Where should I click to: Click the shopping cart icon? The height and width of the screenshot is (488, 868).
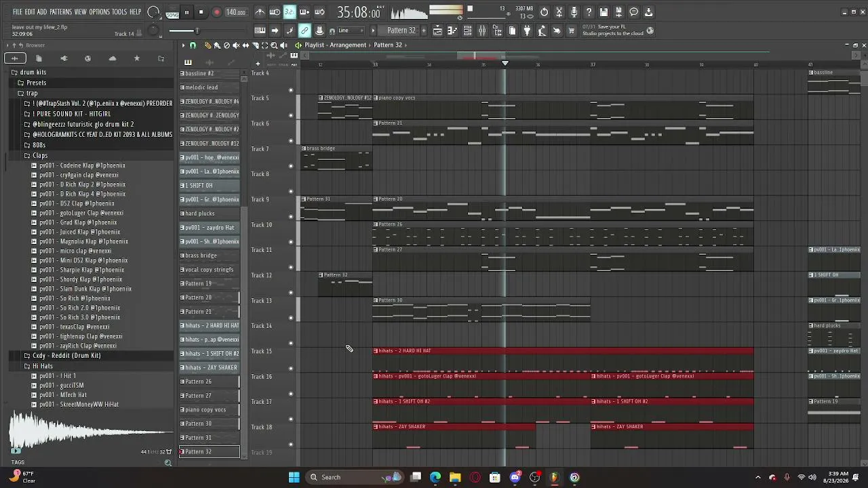click(x=572, y=30)
